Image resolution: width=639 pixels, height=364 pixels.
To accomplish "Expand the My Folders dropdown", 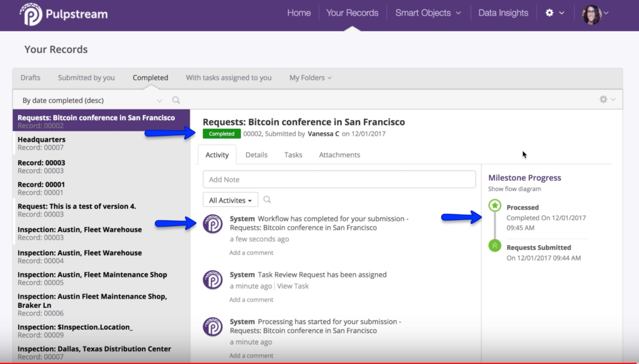I will tap(310, 78).
